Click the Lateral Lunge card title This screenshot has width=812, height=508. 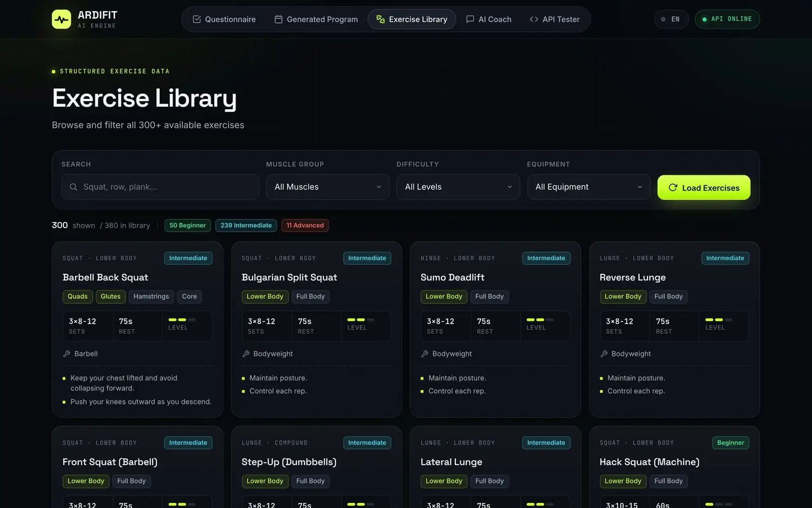coord(451,462)
